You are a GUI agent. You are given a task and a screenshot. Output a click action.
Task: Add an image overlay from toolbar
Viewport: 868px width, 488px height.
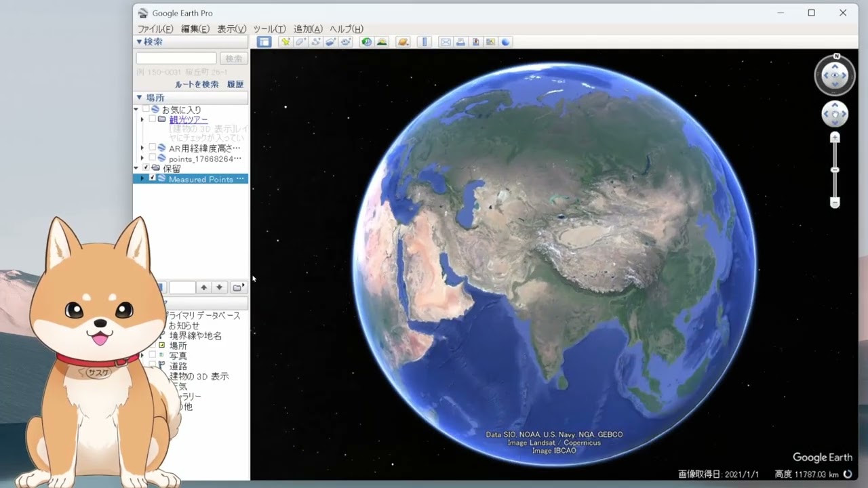click(330, 42)
